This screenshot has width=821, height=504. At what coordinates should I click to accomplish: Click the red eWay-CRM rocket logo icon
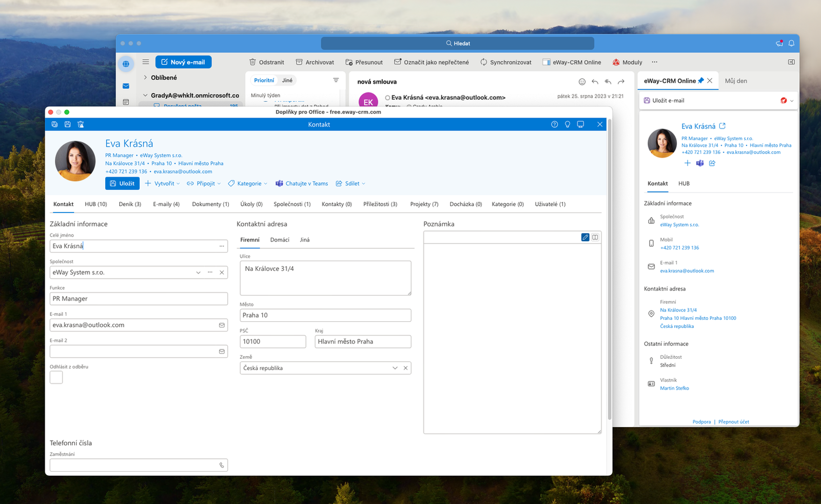[784, 101]
